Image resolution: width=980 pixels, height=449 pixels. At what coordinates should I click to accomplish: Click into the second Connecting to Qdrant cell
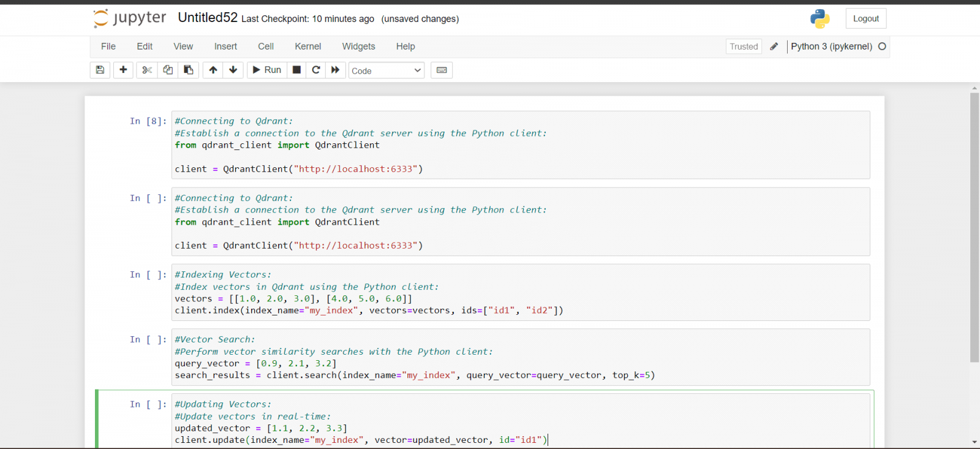point(521,222)
